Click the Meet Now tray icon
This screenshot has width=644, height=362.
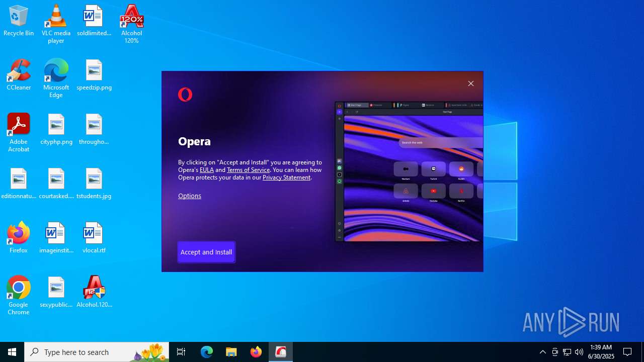tap(555, 352)
